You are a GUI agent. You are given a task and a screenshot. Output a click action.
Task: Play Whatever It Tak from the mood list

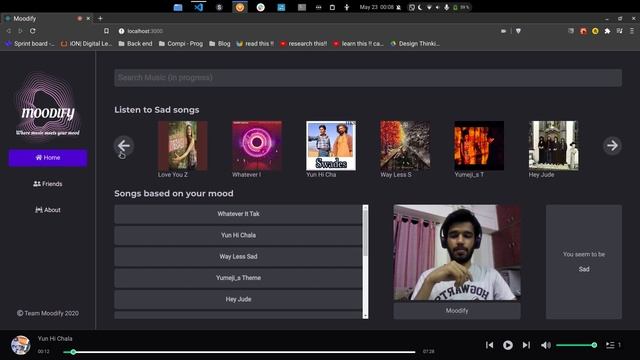tap(238, 214)
